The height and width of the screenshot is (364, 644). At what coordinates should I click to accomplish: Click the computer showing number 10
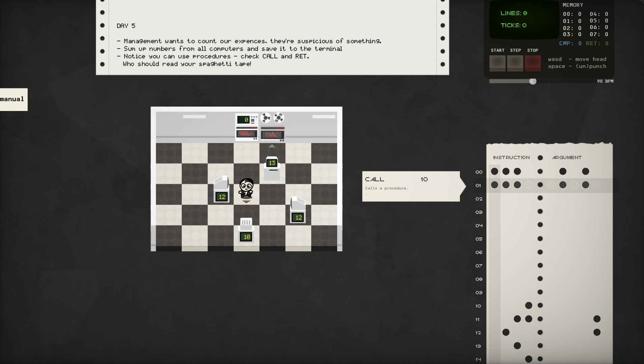tap(246, 230)
